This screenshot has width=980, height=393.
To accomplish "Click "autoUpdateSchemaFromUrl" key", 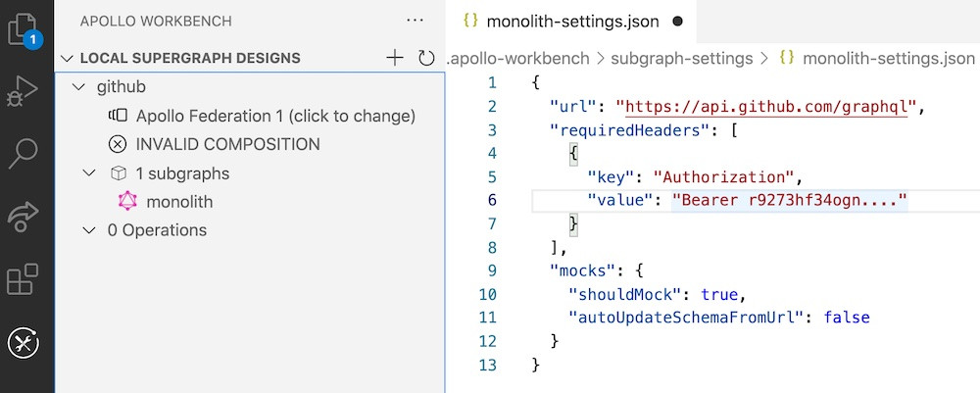I will [x=685, y=318].
